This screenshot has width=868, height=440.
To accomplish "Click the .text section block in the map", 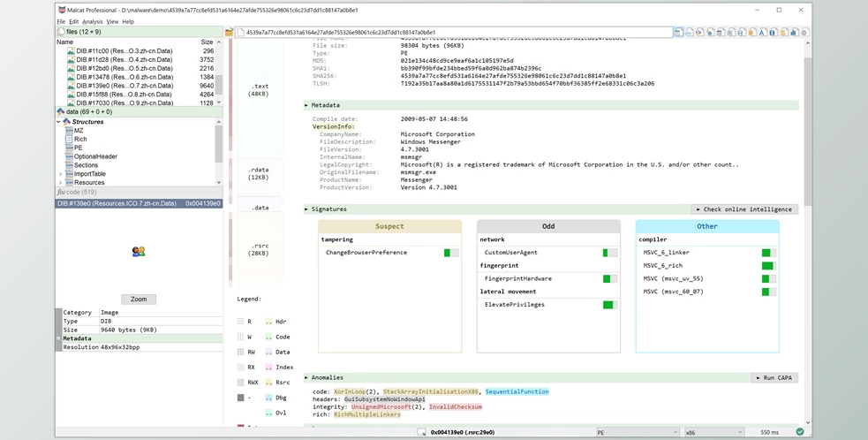I will (259, 89).
